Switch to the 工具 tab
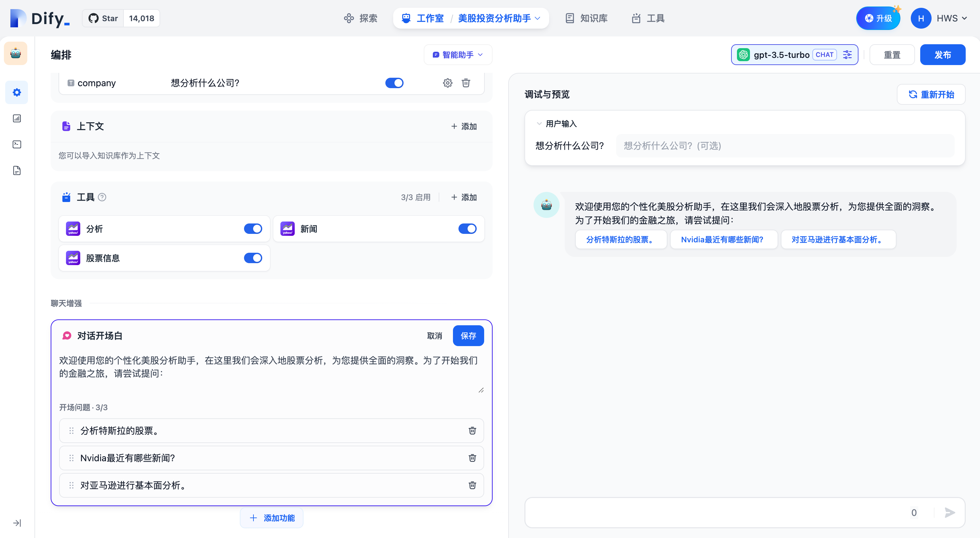Viewport: 980px width, 538px height. click(648, 18)
